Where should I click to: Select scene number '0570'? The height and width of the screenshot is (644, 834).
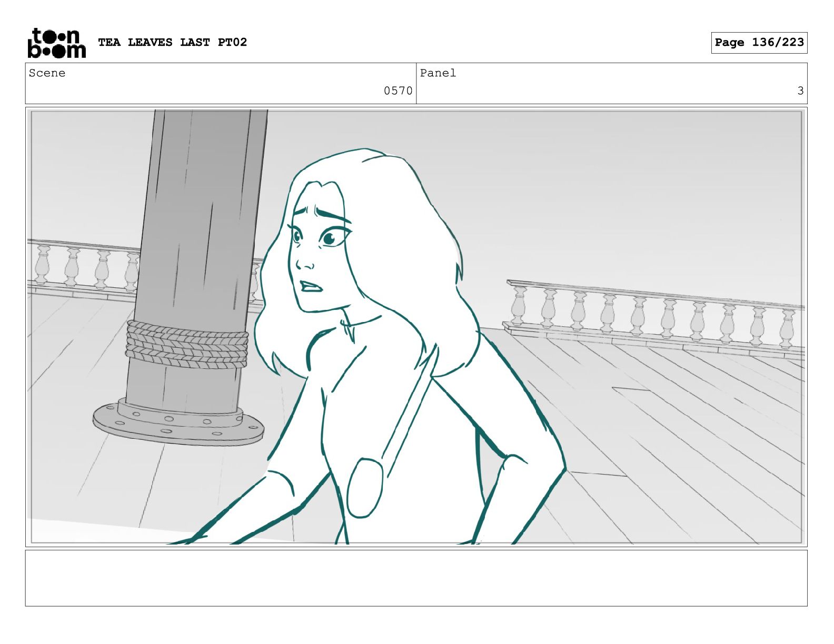point(398,90)
